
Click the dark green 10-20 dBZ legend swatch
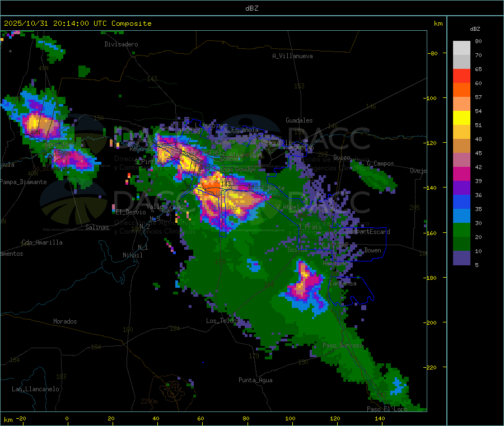pos(461,244)
